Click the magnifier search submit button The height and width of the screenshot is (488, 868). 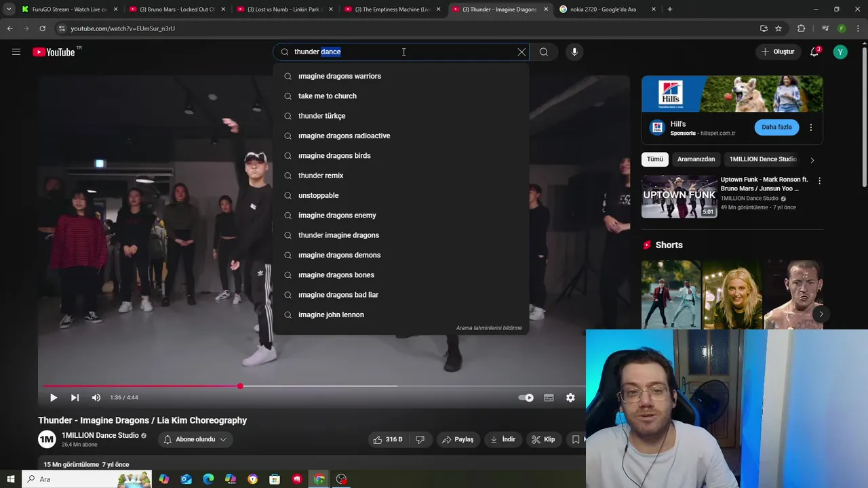click(x=544, y=52)
